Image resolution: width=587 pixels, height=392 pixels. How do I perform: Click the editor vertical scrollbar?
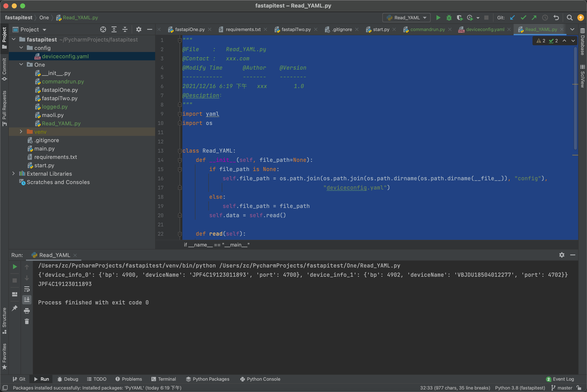click(x=575, y=100)
